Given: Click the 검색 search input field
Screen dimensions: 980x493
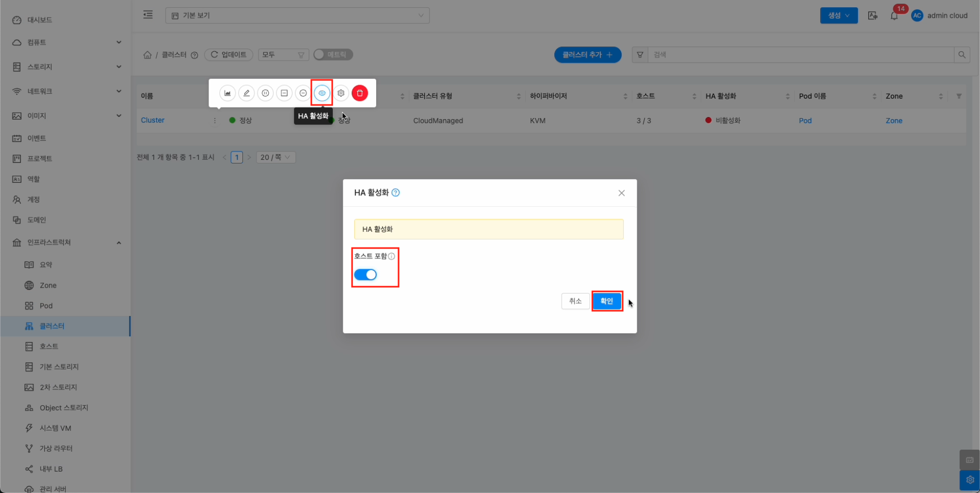Looking at the screenshot, I should [801, 55].
